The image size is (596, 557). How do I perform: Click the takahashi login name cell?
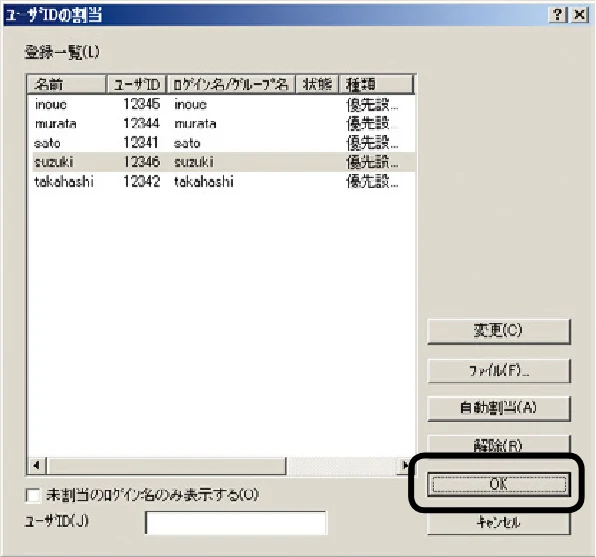point(203,182)
